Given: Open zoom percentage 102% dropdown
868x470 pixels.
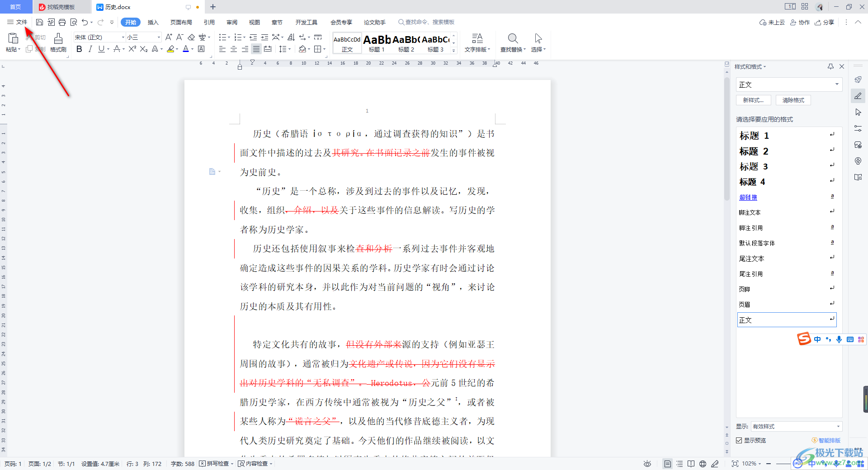Looking at the screenshot, I should [x=751, y=464].
